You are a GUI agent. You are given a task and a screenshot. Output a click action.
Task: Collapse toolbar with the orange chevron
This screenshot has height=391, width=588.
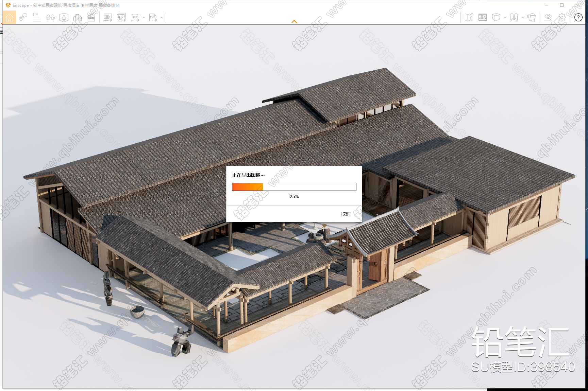point(294,21)
